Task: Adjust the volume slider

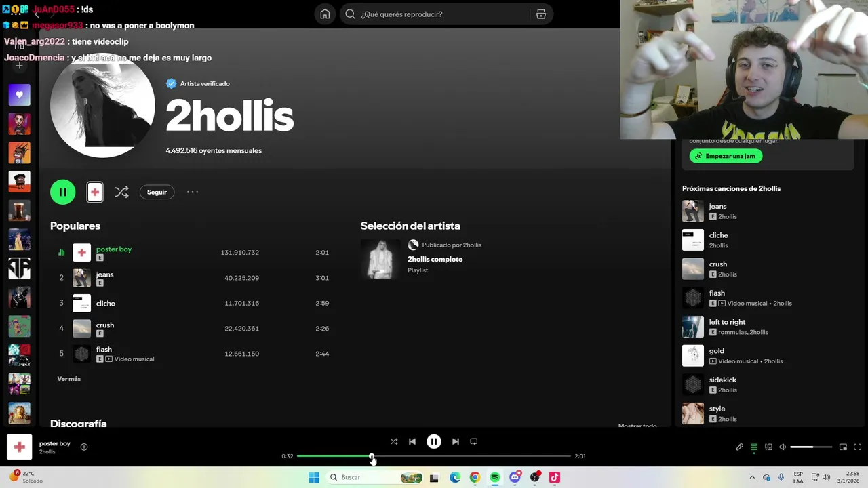Action: point(811,447)
